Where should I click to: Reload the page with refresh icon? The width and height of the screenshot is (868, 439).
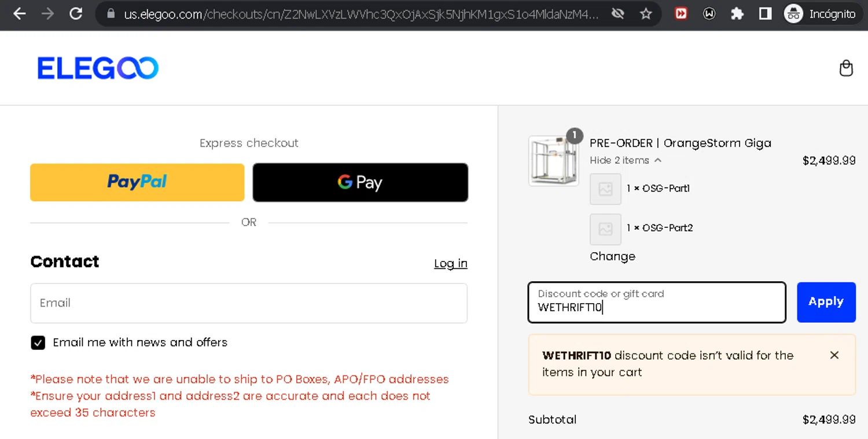click(x=76, y=14)
